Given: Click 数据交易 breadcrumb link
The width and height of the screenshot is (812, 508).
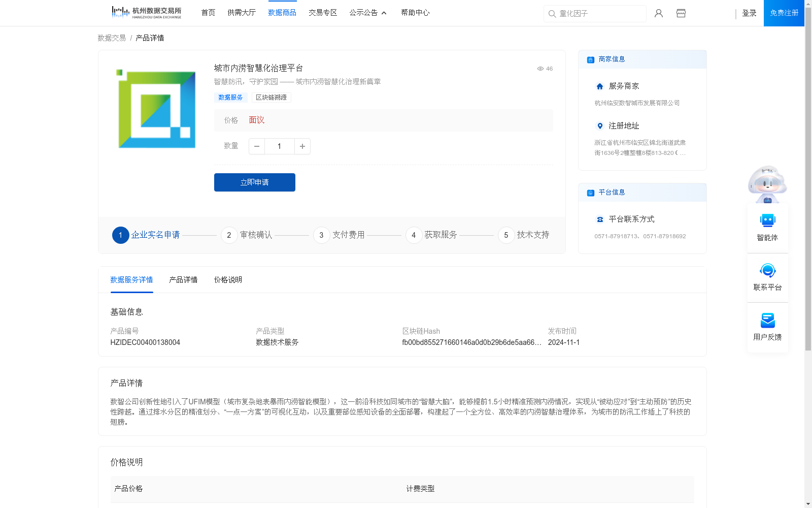Looking at the screenshot, I should [112, 38].
